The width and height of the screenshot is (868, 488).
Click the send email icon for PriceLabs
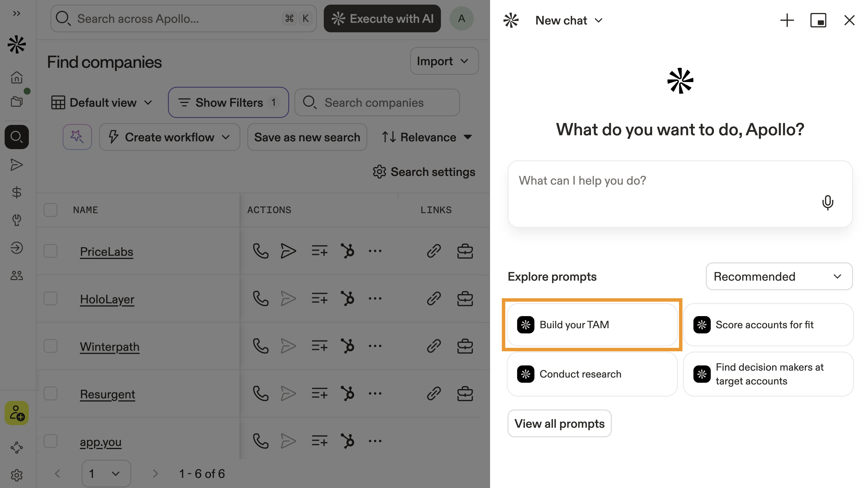(288, 251)
